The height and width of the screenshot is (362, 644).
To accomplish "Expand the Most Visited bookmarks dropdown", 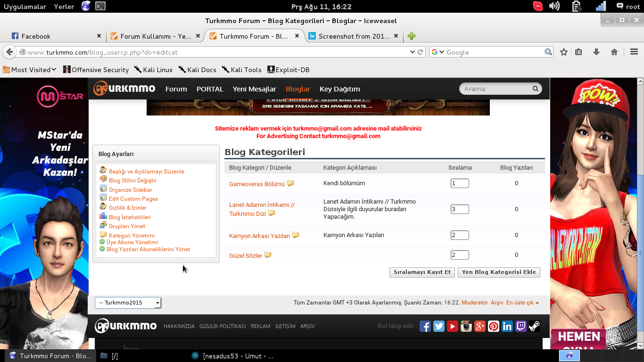I will tap(30, 70).
